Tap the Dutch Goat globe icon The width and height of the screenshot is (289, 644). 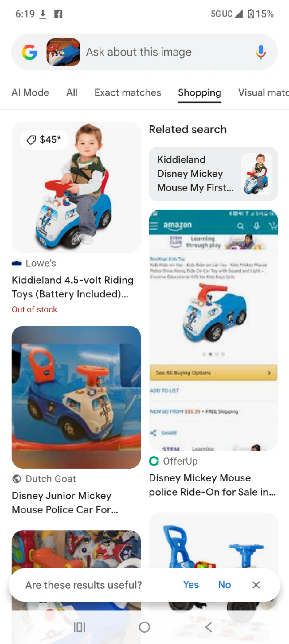pyautogui.click(x=17, y=479)
